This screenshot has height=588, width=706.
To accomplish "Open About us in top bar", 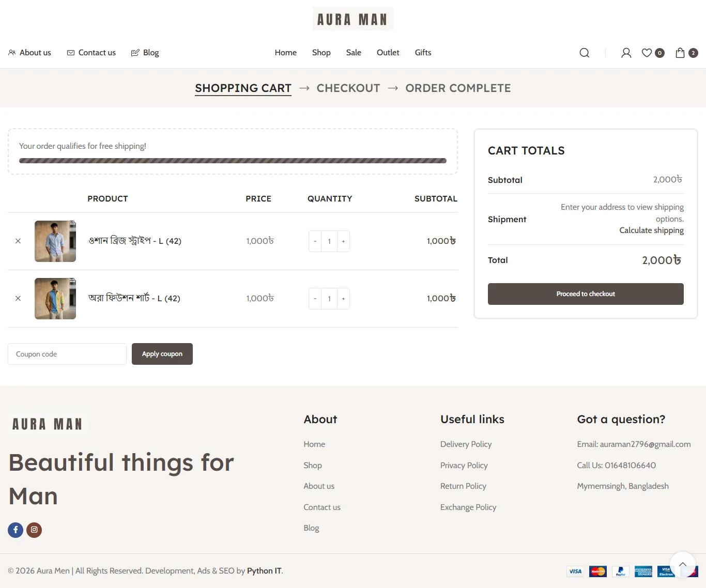I will tap(29, 53).
